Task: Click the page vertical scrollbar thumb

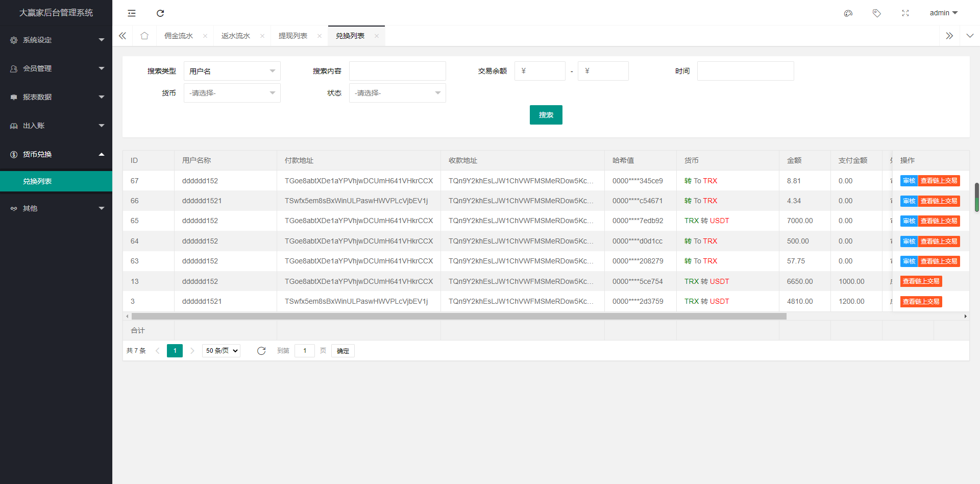Action: [977, 197]
